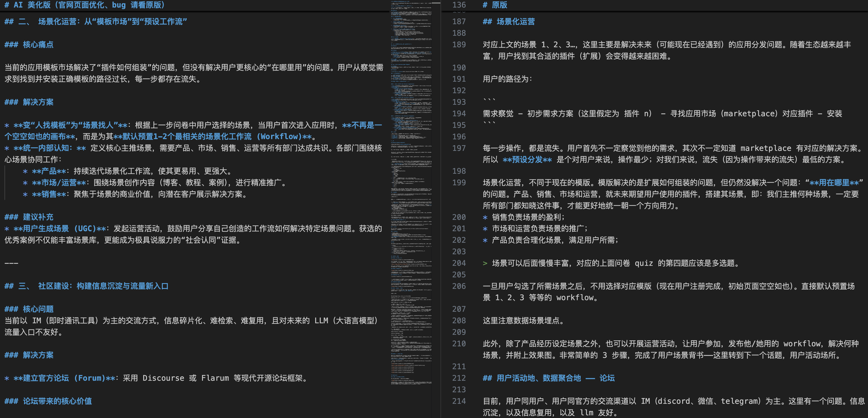Viewport: 868px width, 418px height.
Task: Click heading "## 用户活动地、数据聚合地 — 论坛"
Action: (549, 378)
